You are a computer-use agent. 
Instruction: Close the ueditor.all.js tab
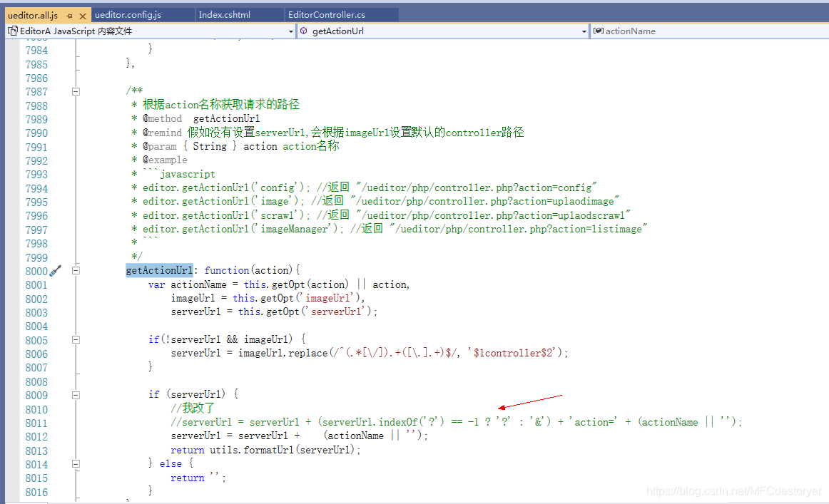coord(83,16)
